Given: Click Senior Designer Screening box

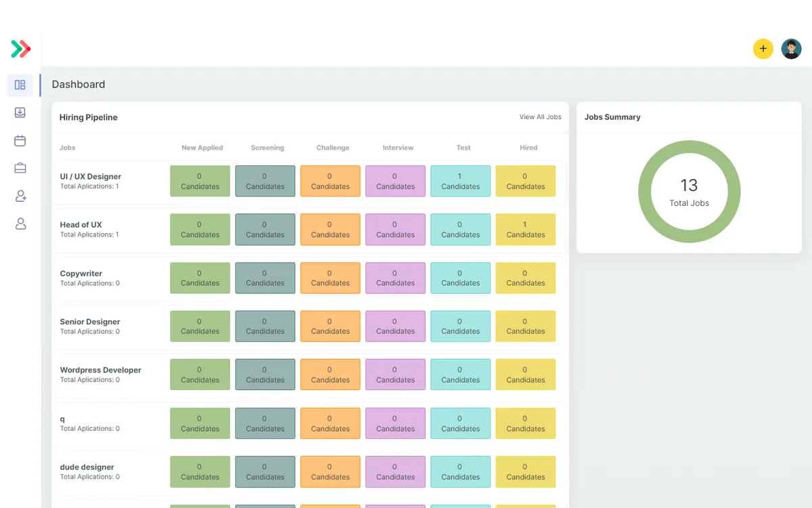Looking at the screenshot, I should click(x=265, y=326).
